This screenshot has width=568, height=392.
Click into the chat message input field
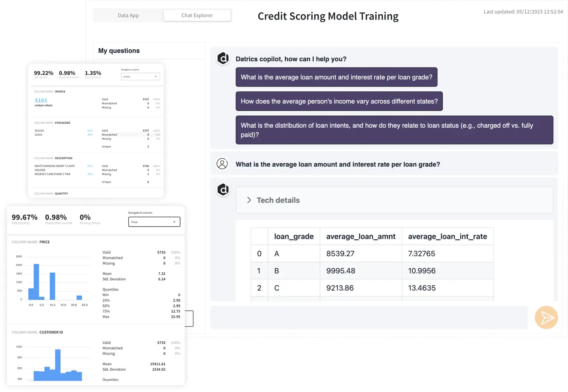(369, 318)
